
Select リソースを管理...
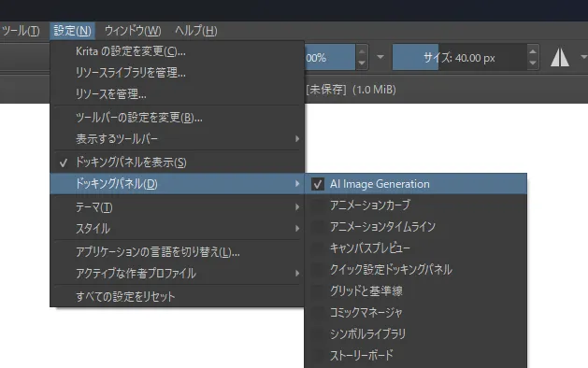(177, 93)
